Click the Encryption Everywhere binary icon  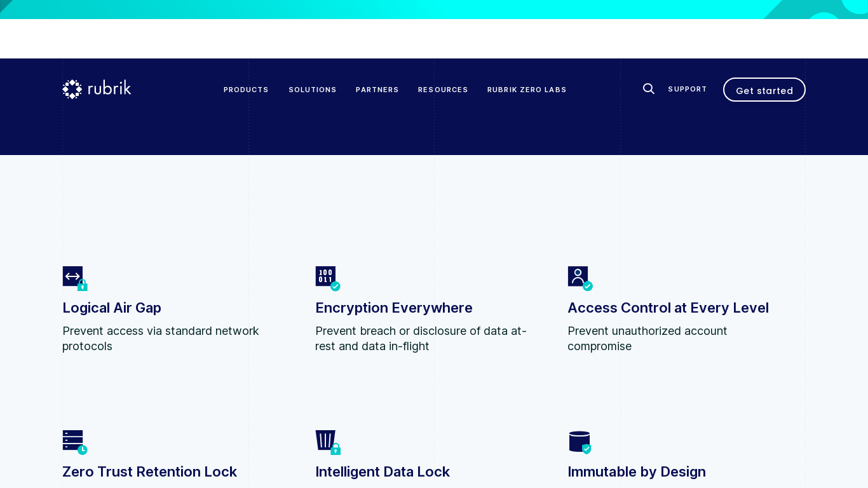pos(328,278)
